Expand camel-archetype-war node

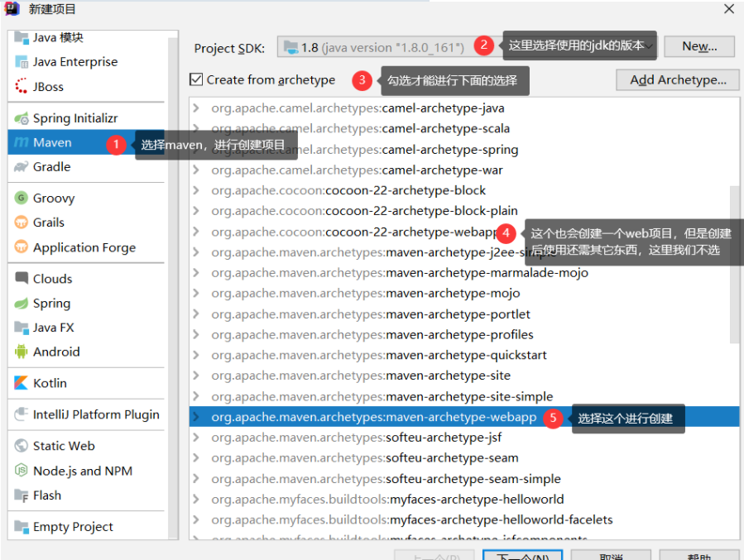(x=196, y=170)
